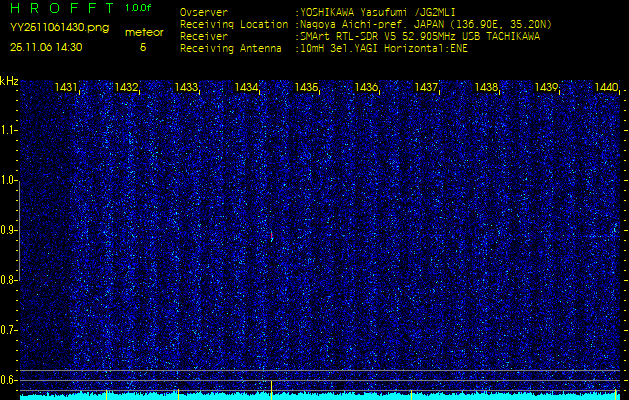Viewport: 629px width, 400px height.
Task: Select the 1431 time marker
Action: pyautogui.click(x=66, y=88)
